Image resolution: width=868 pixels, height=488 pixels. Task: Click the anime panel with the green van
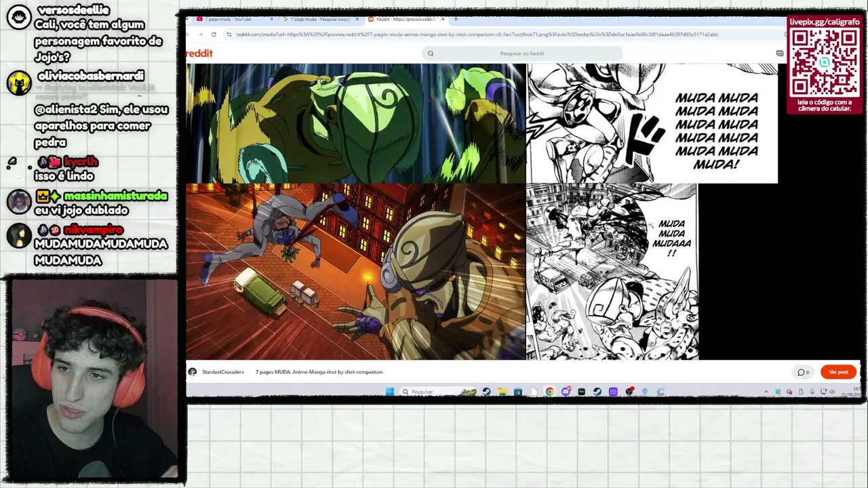click(x=356, y=272)
